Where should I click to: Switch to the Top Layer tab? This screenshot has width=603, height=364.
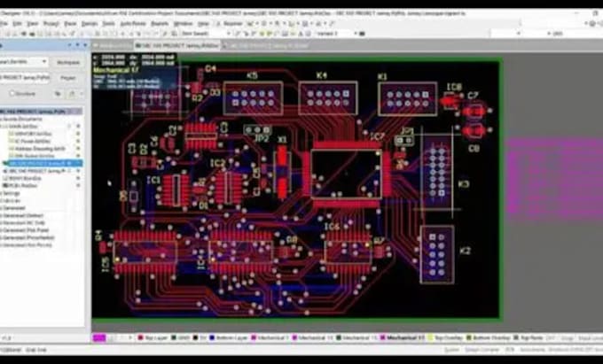[x=153, y=338]
